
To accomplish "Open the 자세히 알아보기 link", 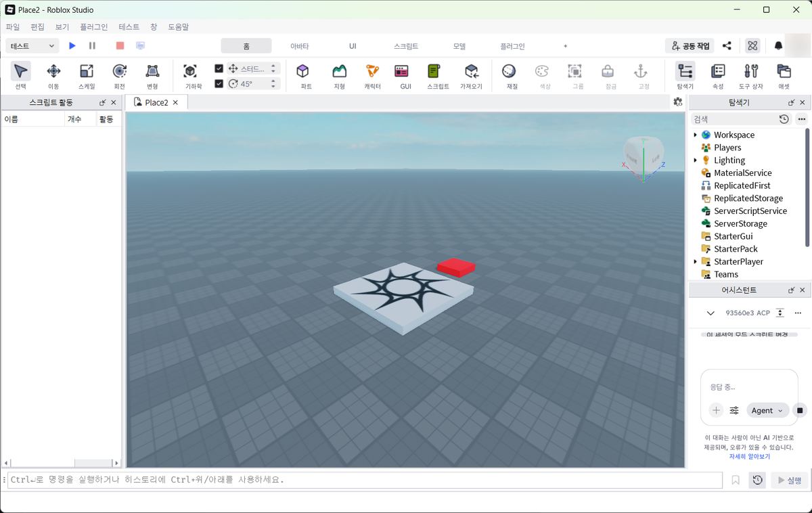I will click(x=749, y=457).
